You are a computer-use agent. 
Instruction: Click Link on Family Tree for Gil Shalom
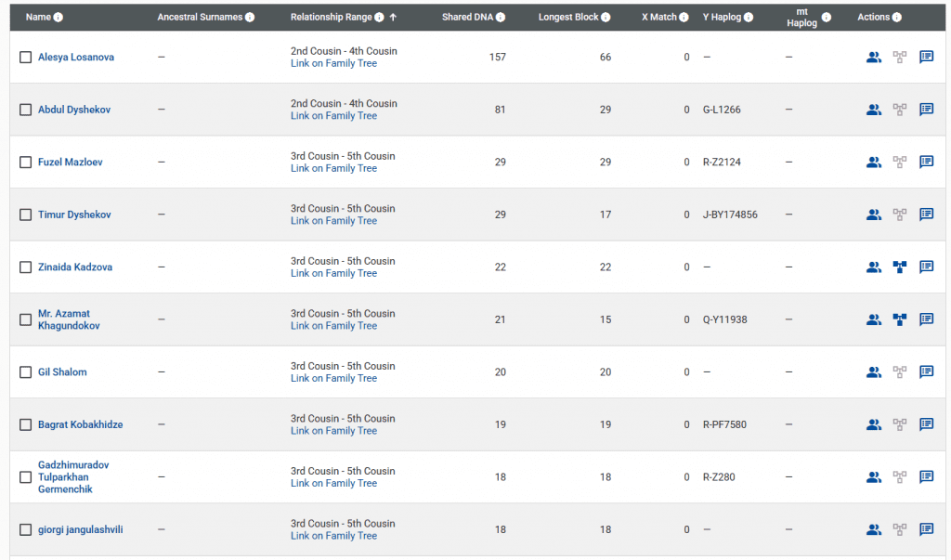coord(333,378)
